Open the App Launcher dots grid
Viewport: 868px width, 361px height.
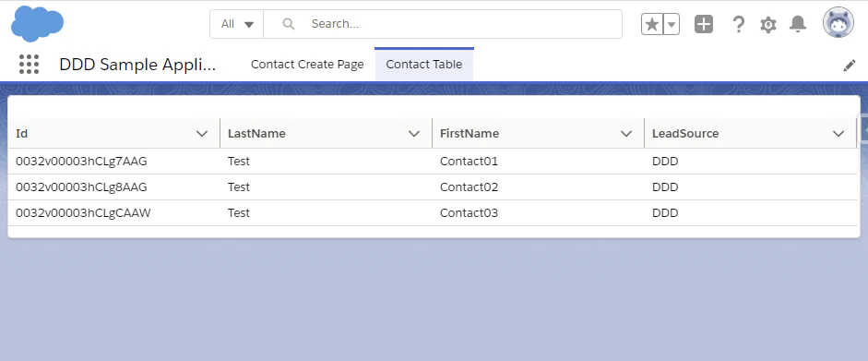click(x=29, y=65)
